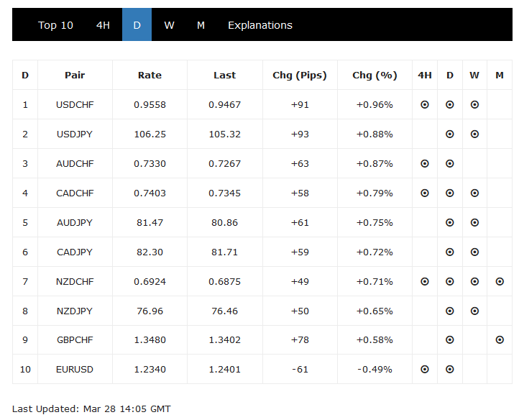Open the Explanations tab
This screenshot has height=420, width=519.
[260, 25]
